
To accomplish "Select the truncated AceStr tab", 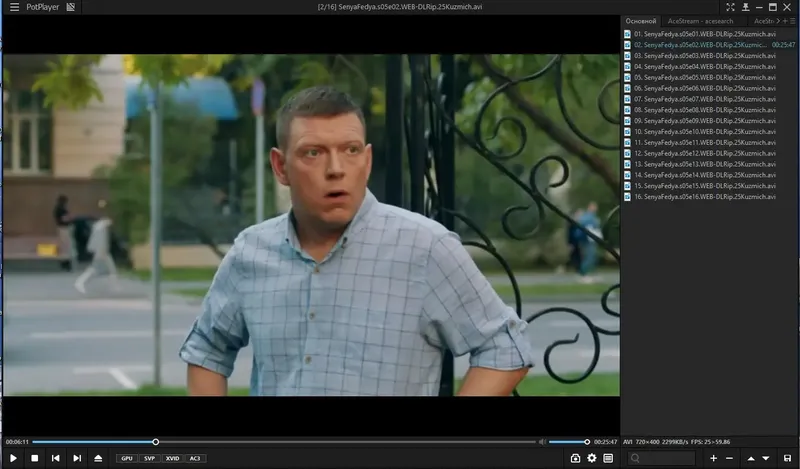I will tap(764, 21).
